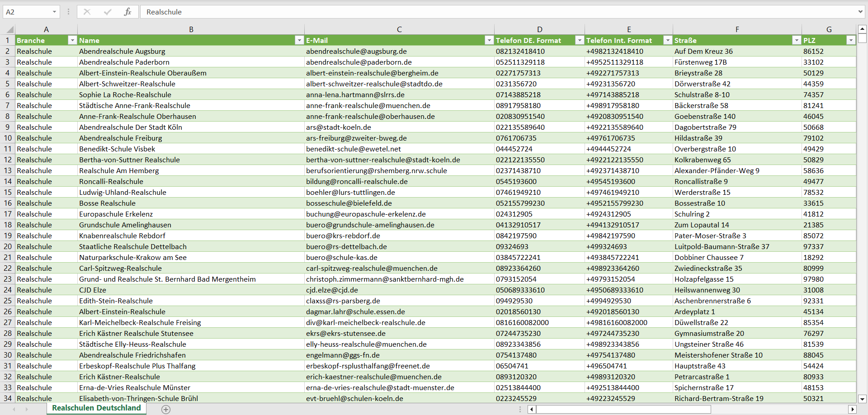Select cell Erich Kästner Realschule Stutensee
The height and width of the screenshot is (415, 868).
(191, 333)
